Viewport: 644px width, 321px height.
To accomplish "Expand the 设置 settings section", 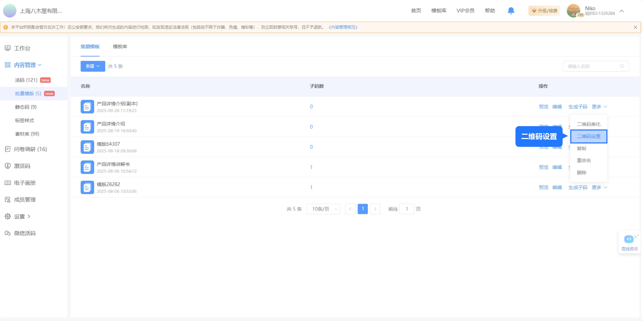I will coord(29,216).
